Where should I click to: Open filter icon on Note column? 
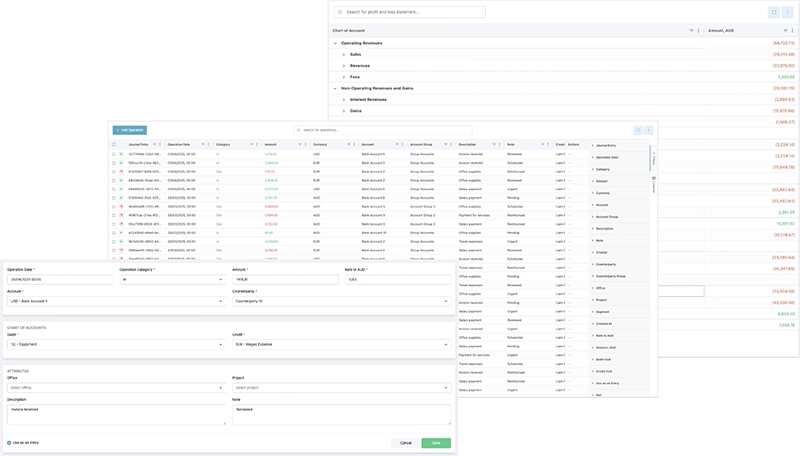click(542, 144)
